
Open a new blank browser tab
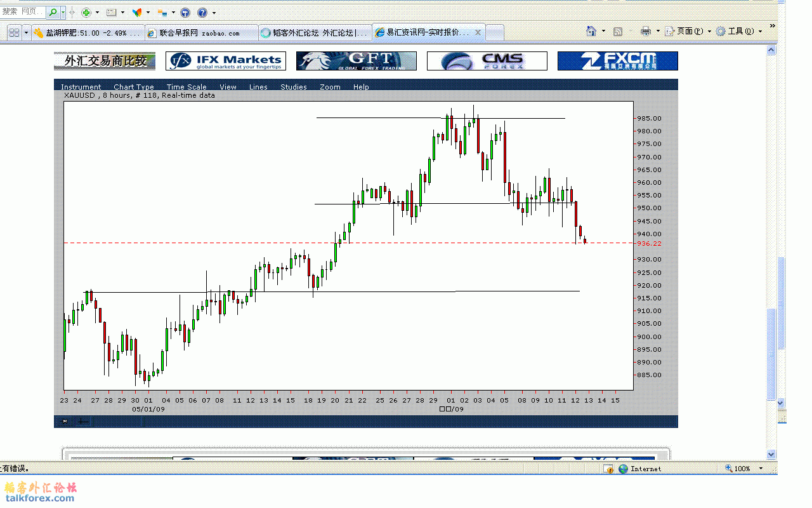coord(495,32)
